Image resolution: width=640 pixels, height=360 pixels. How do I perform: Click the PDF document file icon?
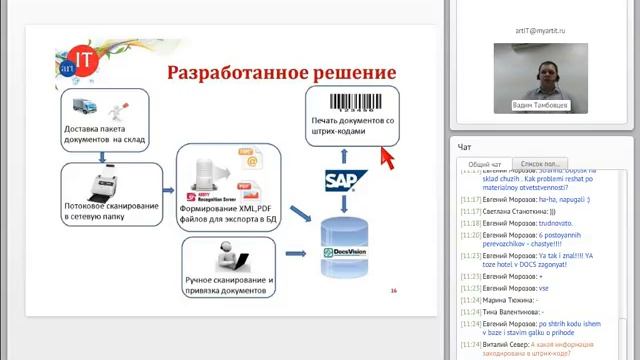249,191
